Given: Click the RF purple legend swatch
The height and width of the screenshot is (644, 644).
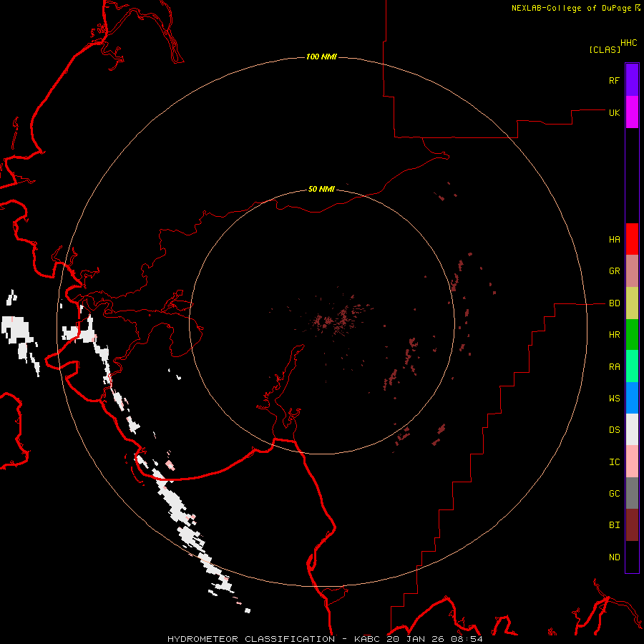Looking at the screenshot, I should tap(632, 80).
